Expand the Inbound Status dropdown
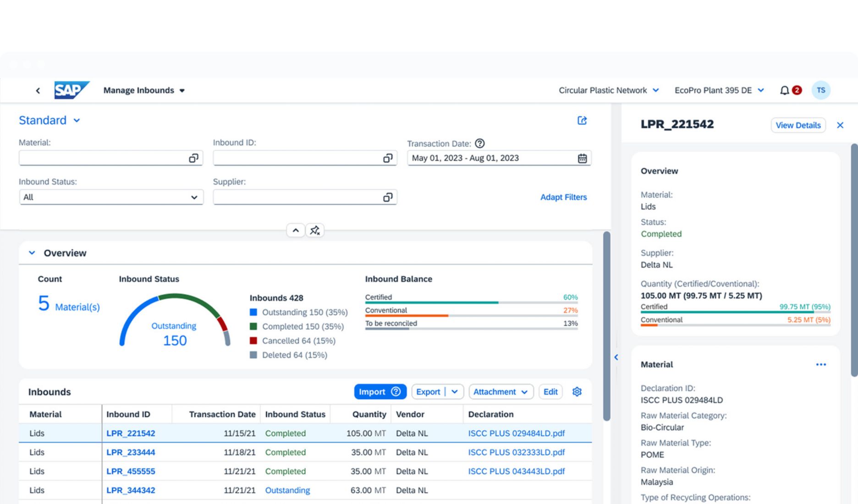 point(194,197)
